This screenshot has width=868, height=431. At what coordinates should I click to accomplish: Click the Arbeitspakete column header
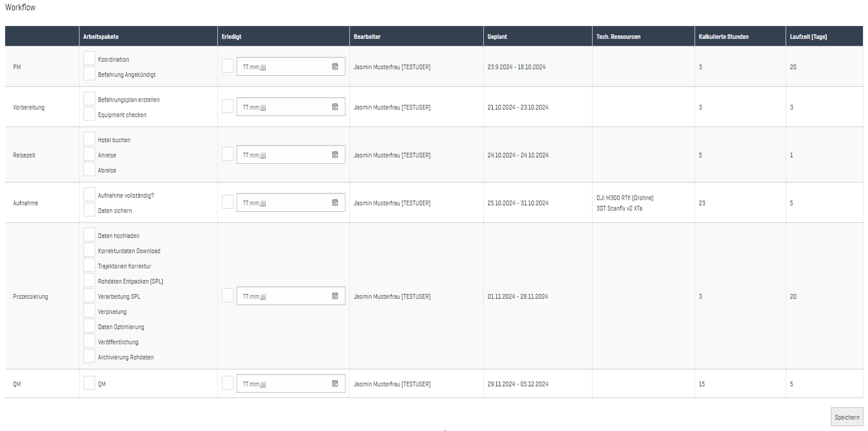pos(101,37)
